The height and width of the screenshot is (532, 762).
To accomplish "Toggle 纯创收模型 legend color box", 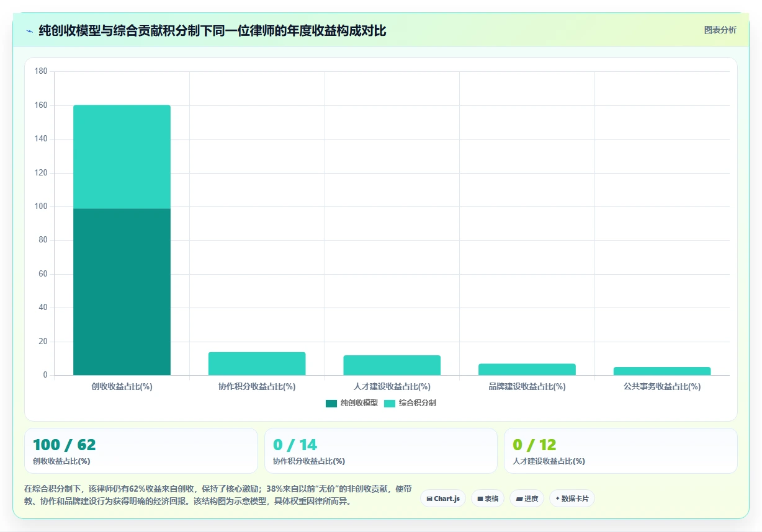I will (x=331, y=403).
